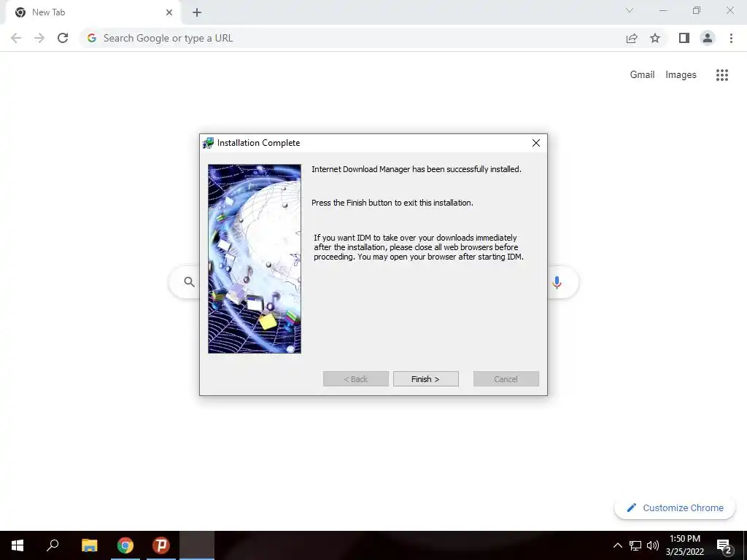Go back in Chrome
The image size is (747, 560).
pyautogui.click(x=16, y=38)
